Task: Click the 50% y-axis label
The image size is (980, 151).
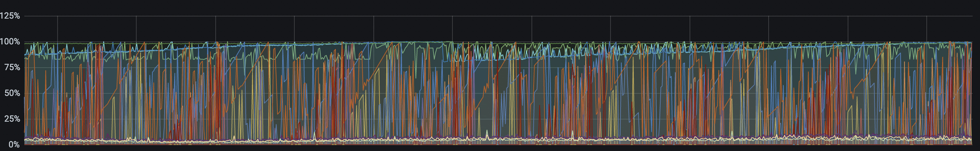Action: pos(12,93)
